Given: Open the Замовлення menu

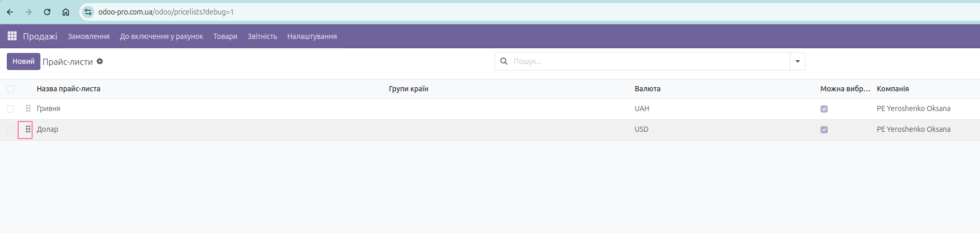Looking at the screenshot, I should [89, 36].
